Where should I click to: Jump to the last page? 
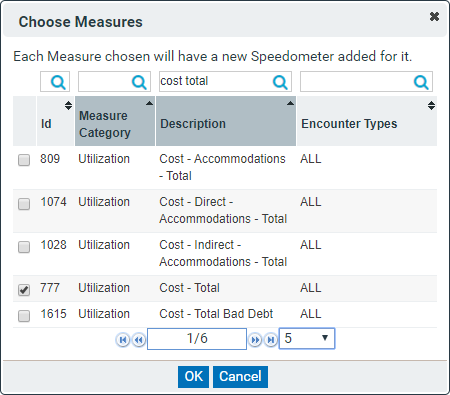click(x=271, y=340)
